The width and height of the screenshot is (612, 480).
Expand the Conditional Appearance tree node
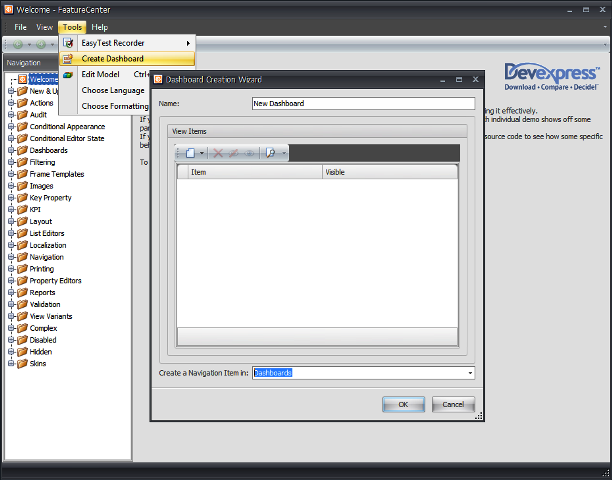pos(11,126)
